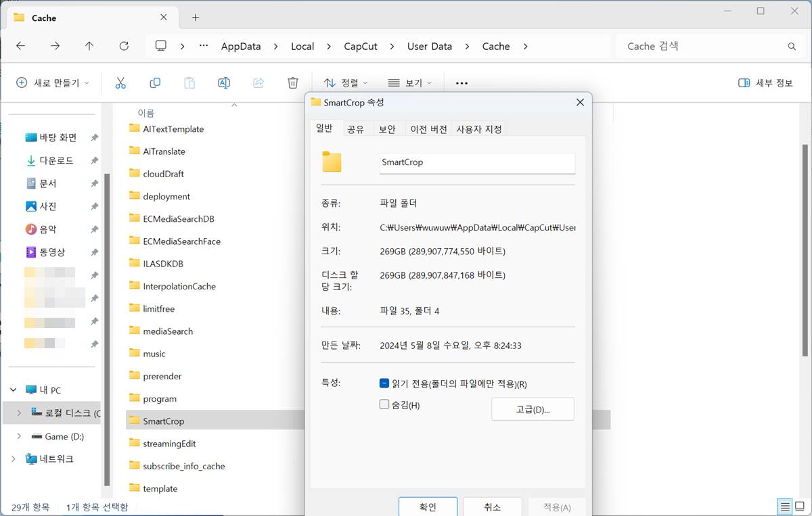Expand chevron after Cache in address bar

click(525, 47)
